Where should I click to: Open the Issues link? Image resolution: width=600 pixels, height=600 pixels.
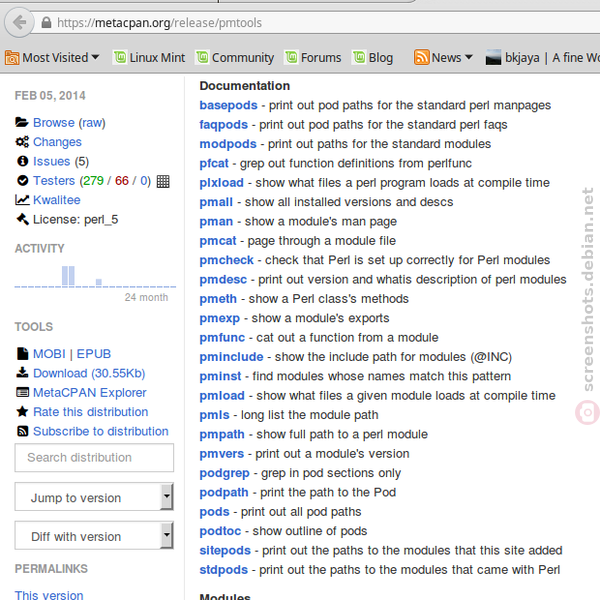(52, 161)
